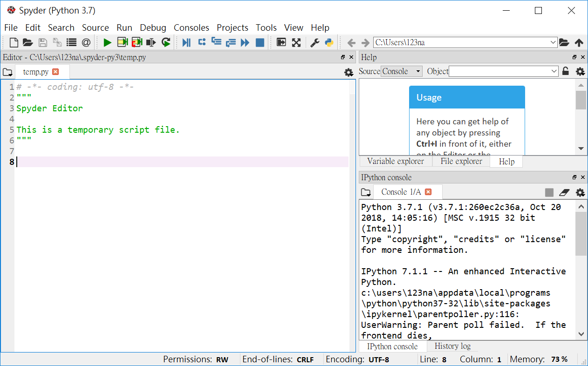Expand the Object combo box arrow
The height and width of the screenshot is (366, 588).
pos(554,71)
